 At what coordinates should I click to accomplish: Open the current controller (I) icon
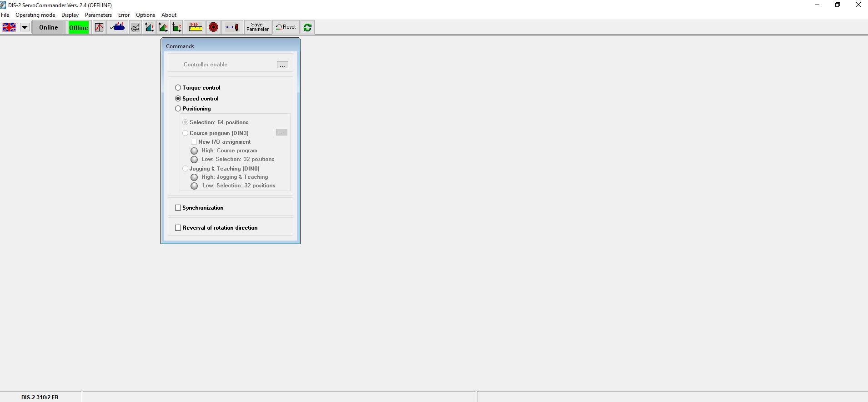coord(149,27)
